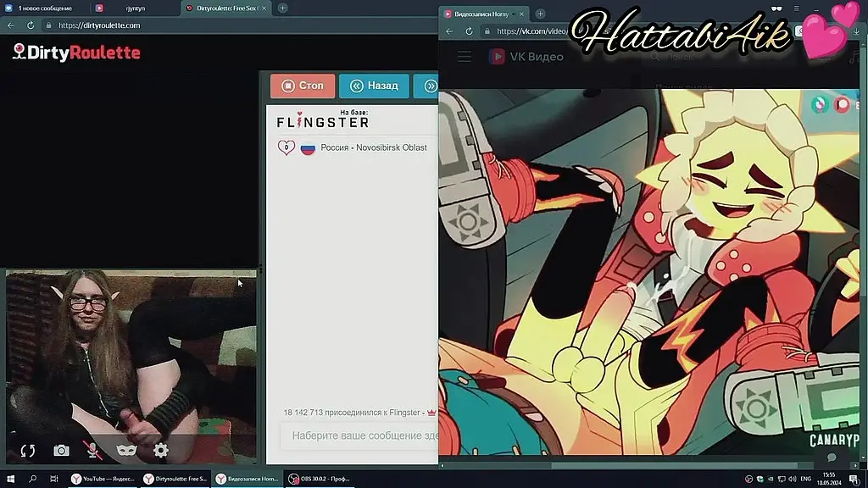Click the heart like icon beside the flag
868x488 pixels.
click(287, 147)
